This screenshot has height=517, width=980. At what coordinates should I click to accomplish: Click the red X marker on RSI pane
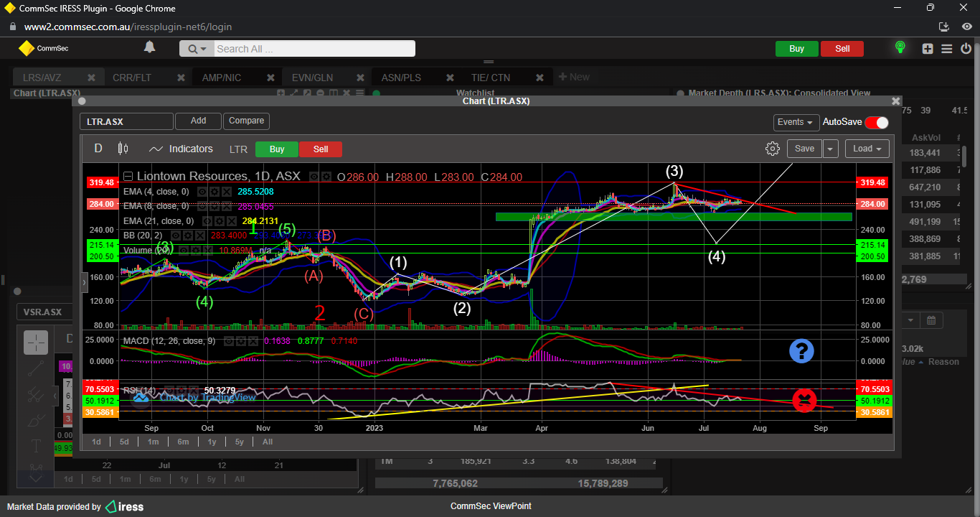804,401
